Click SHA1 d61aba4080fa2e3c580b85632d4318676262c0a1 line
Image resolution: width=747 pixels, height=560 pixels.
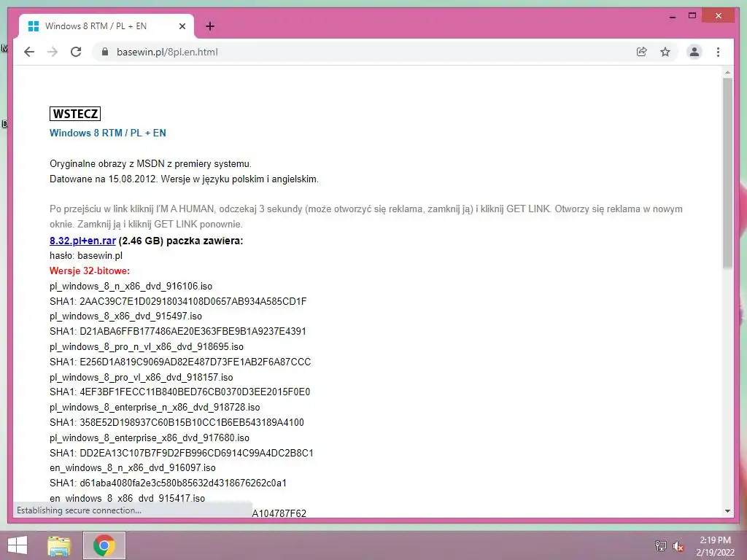169,483
